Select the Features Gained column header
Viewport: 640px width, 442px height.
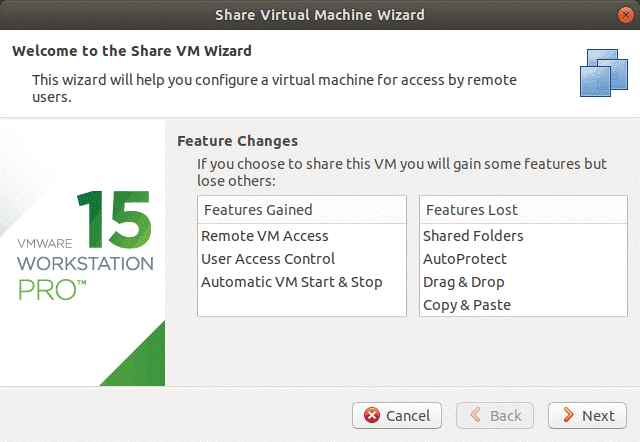pyautogui.click(x=258, y=210)
